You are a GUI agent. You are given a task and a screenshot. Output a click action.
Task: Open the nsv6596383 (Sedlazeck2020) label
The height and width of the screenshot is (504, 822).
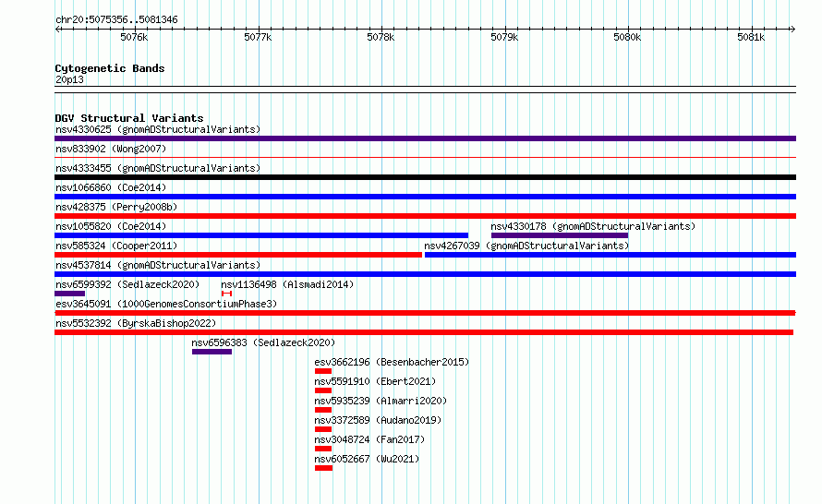(263, 342)
